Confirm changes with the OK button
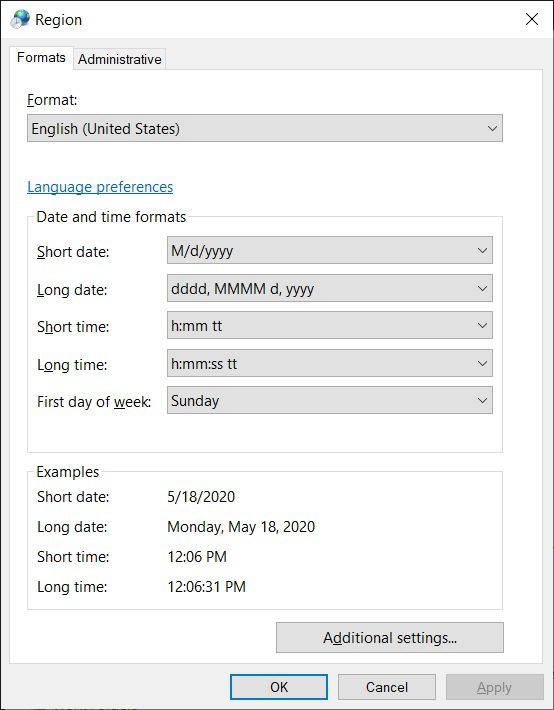This screenshot has height=710, width=554. click(x=279, y=687)
